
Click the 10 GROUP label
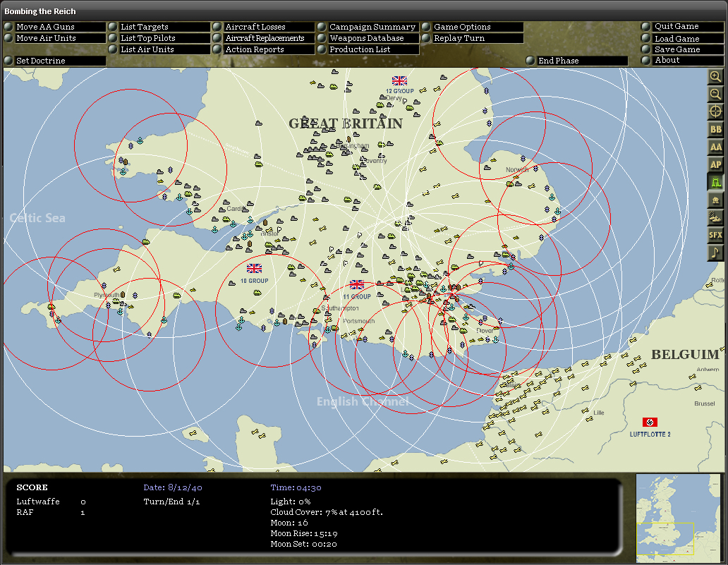click(254, 281)
